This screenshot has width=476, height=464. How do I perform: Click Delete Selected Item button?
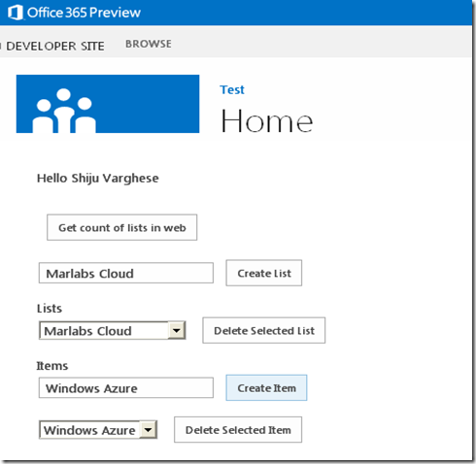[x=238, y=430]
